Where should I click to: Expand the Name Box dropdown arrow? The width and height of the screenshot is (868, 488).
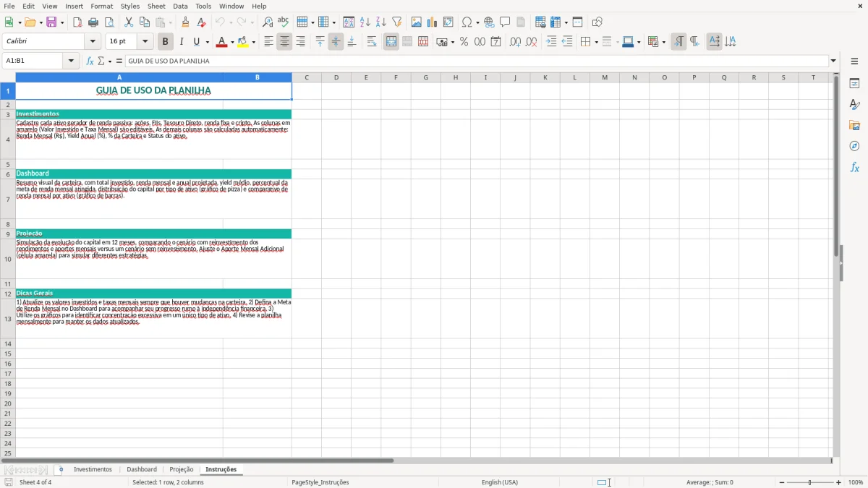pos(71,61)
